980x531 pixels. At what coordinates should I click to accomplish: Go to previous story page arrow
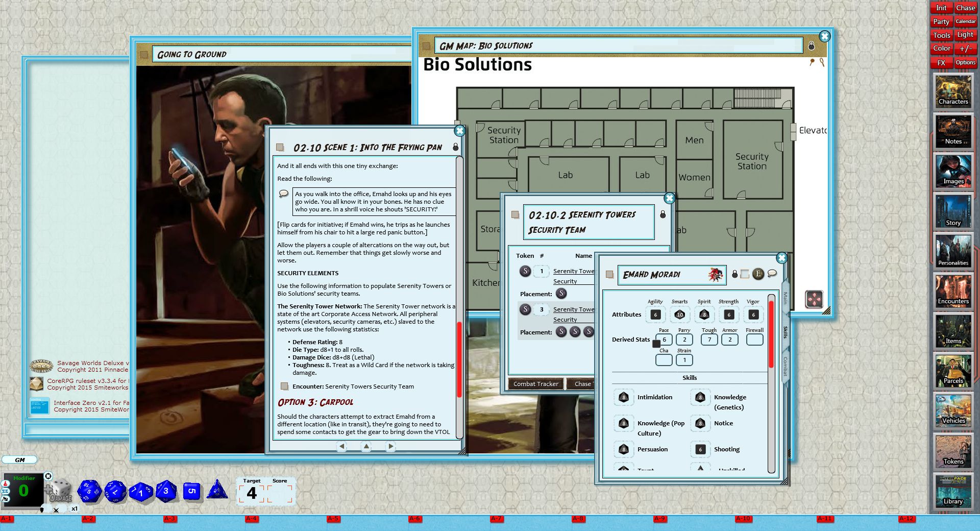tap(342, 446)
